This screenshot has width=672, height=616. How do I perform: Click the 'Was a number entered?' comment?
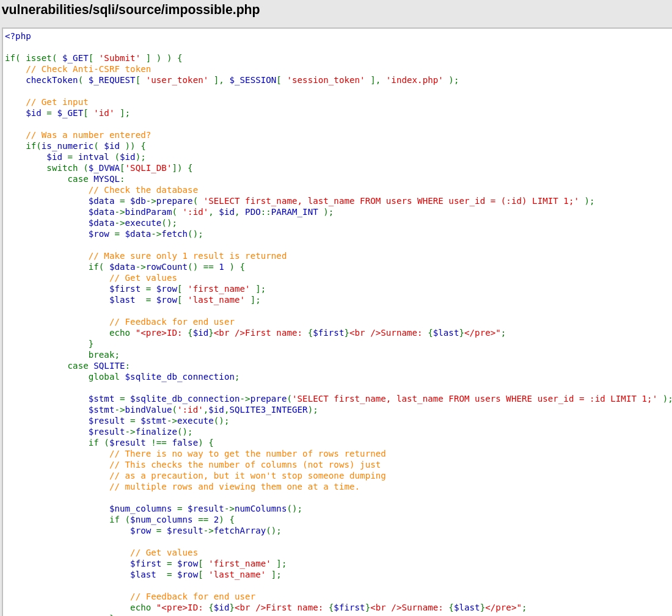88,135
